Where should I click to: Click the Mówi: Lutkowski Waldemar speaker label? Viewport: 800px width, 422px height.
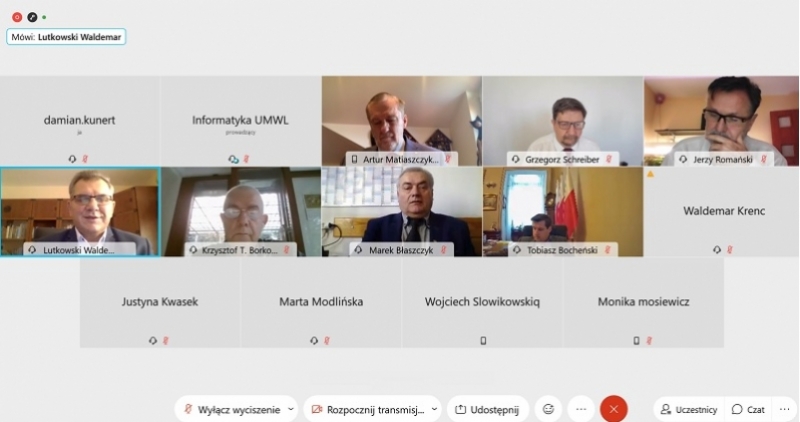pyautogui.click(x=66, y=37)
